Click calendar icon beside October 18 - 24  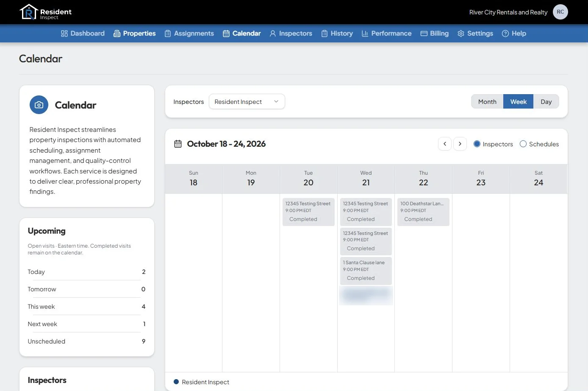[178, 144]
